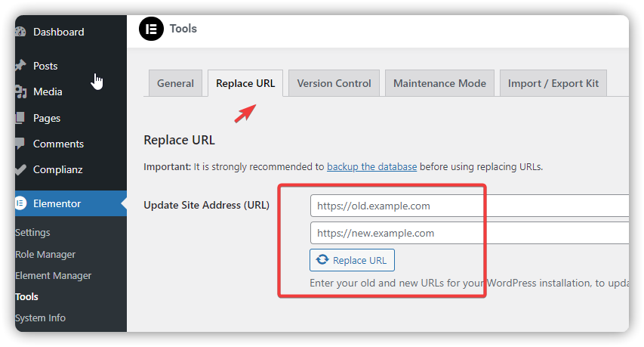Focus the old URL input field

point(470,206)
